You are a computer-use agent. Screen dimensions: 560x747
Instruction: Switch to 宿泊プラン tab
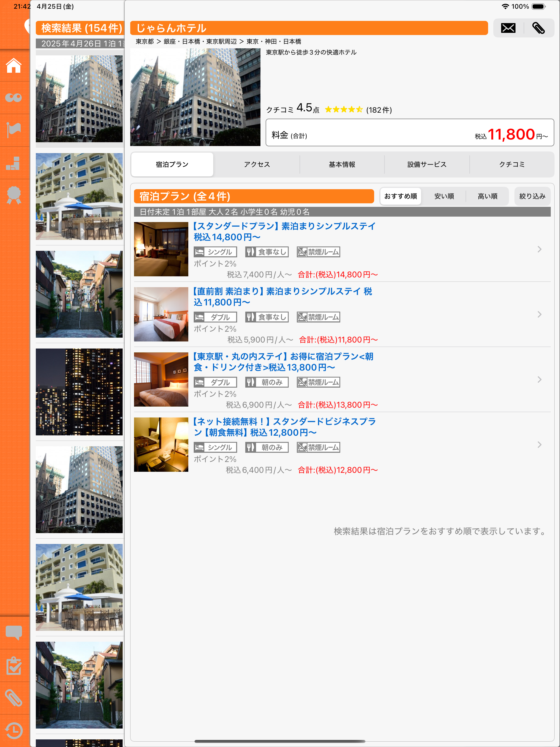[172, 164]
